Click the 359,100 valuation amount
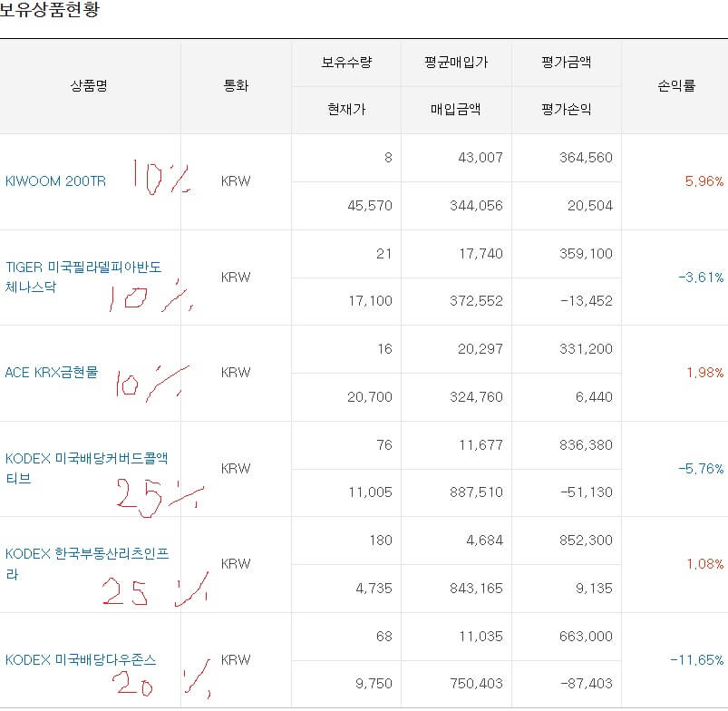Screen dimensions: 728x711 coord(586,254)
